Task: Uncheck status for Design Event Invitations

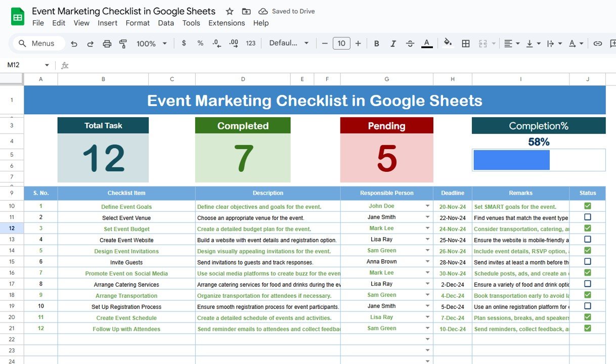Action: point(588,250)
